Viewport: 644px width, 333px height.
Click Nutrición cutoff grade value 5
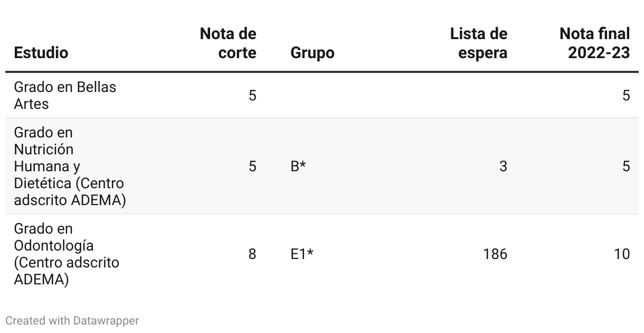[x=252, y=166]
